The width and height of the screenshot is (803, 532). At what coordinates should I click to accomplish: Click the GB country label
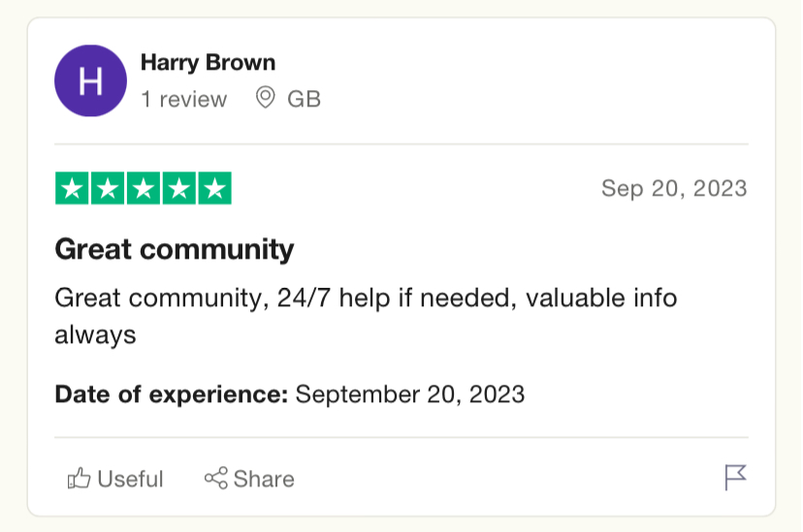[305, 99]
